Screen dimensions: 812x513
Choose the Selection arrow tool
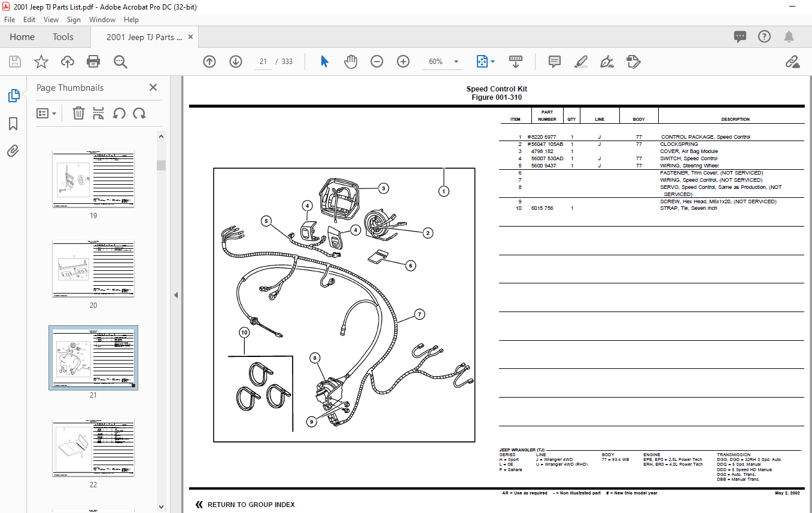324,62
